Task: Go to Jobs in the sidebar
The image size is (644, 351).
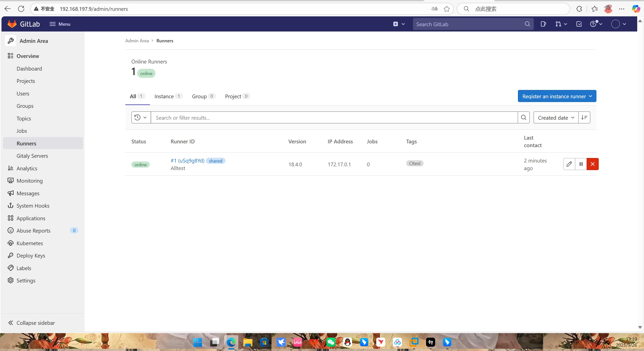Action: (22, 131)
